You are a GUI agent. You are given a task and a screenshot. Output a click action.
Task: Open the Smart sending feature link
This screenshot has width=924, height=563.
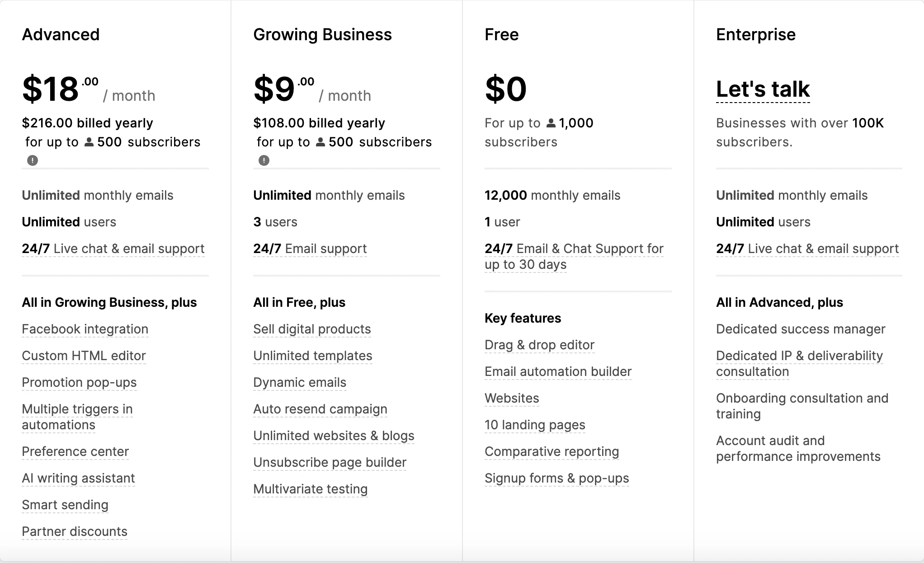tap(65, 505)
